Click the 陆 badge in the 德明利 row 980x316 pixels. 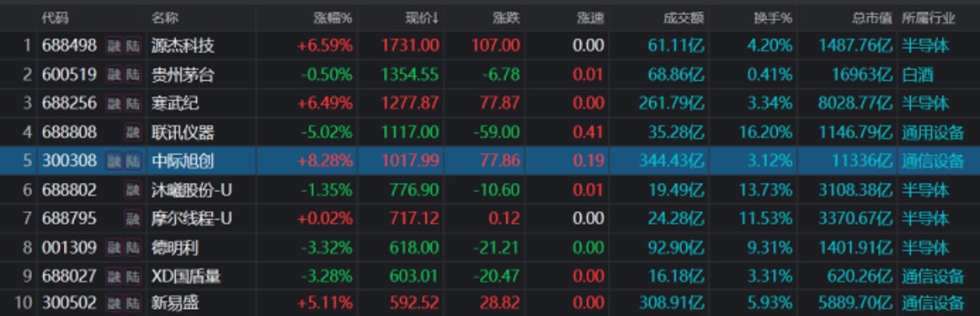point(133,247)
